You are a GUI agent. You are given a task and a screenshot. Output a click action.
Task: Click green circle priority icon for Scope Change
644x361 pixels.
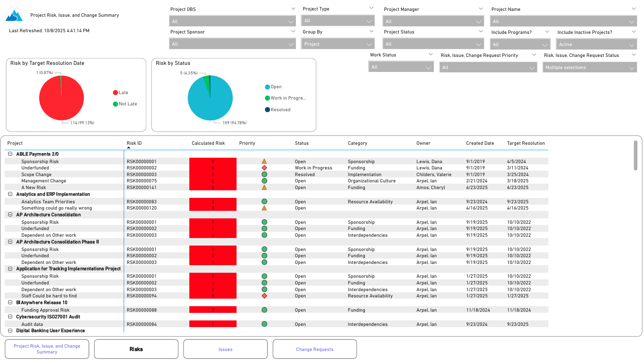(x=264, y=174)
